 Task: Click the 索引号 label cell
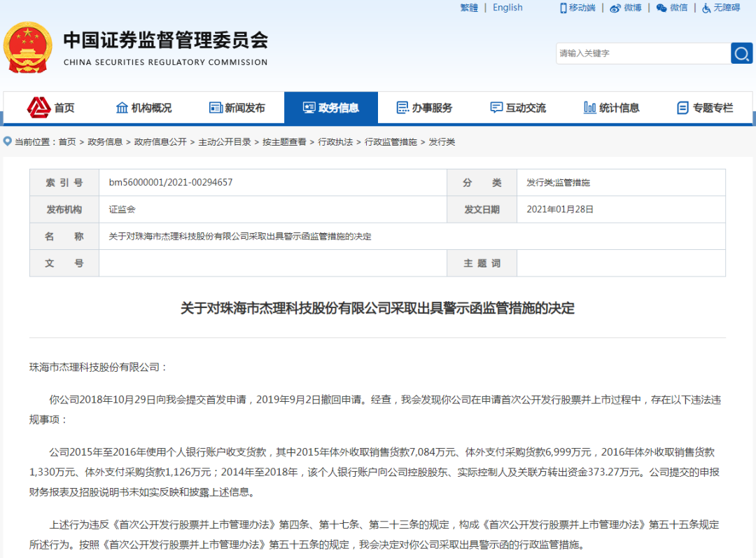coord(64,182)
